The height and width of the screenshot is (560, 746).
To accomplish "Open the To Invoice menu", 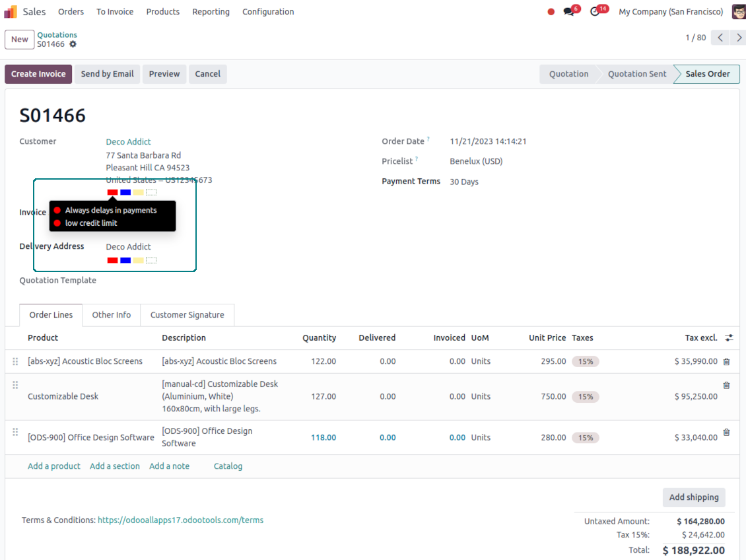I will coord(115,12).
